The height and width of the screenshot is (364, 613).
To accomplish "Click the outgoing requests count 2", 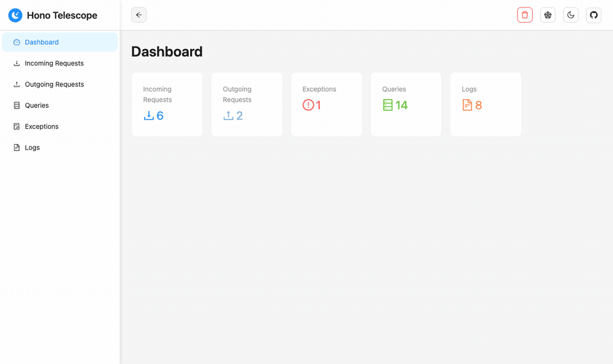I will point(240,116).
